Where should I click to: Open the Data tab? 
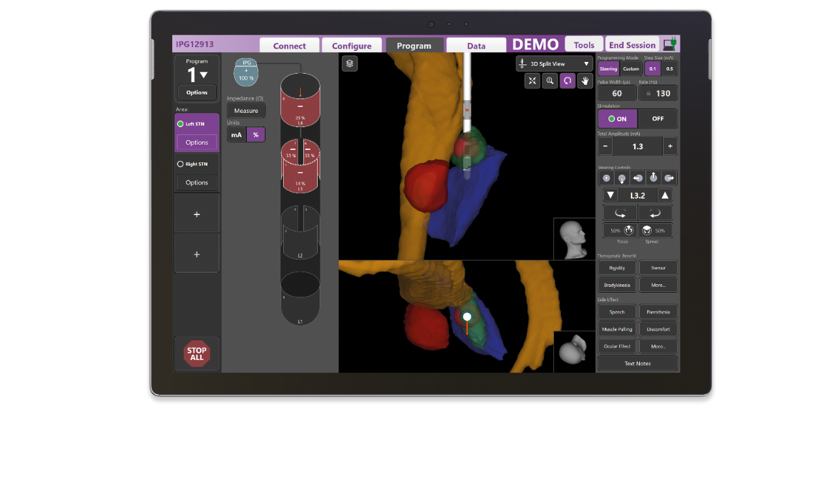pos(476,46)
